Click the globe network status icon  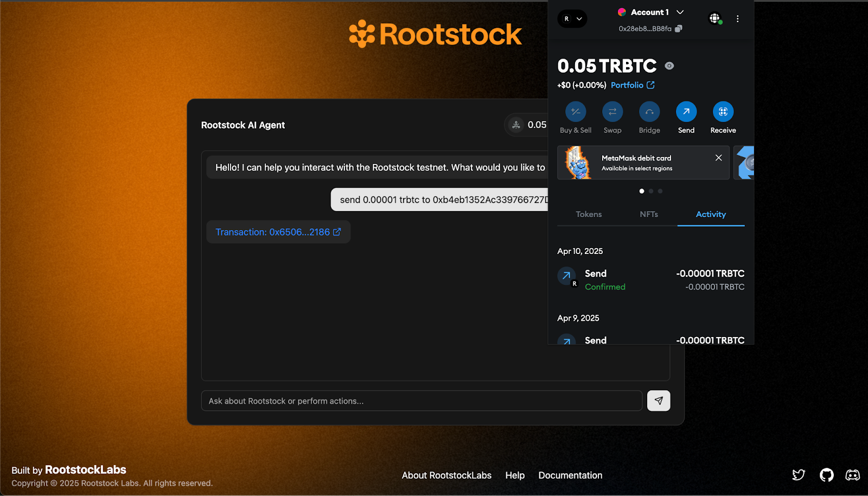pyautogui.click(x=714, y=18)
